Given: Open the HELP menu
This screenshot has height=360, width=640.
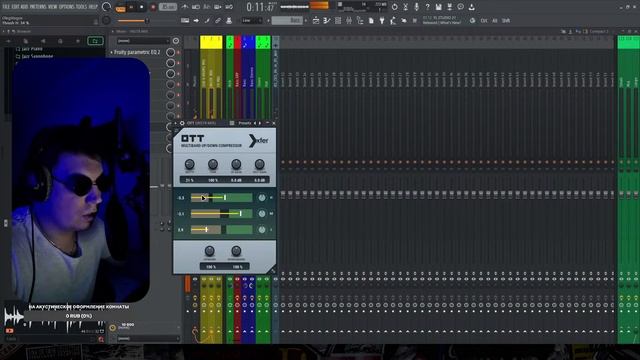Looking at the screenshot, I should (x=93, y=7).
